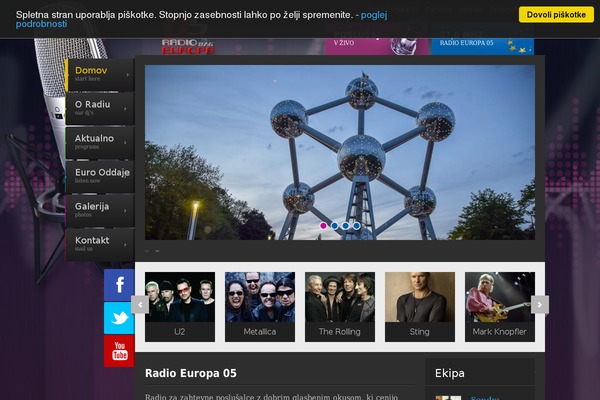Go to previous artists in carousel
The image size is (600, 400).
140,305
